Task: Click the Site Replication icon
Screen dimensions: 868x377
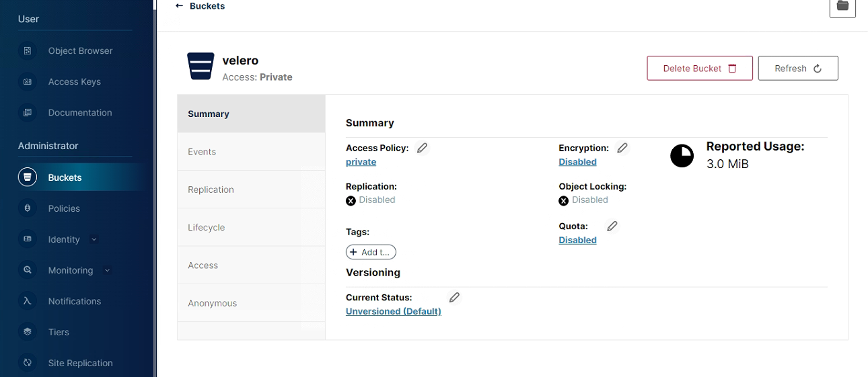Action: coord(28,363)
